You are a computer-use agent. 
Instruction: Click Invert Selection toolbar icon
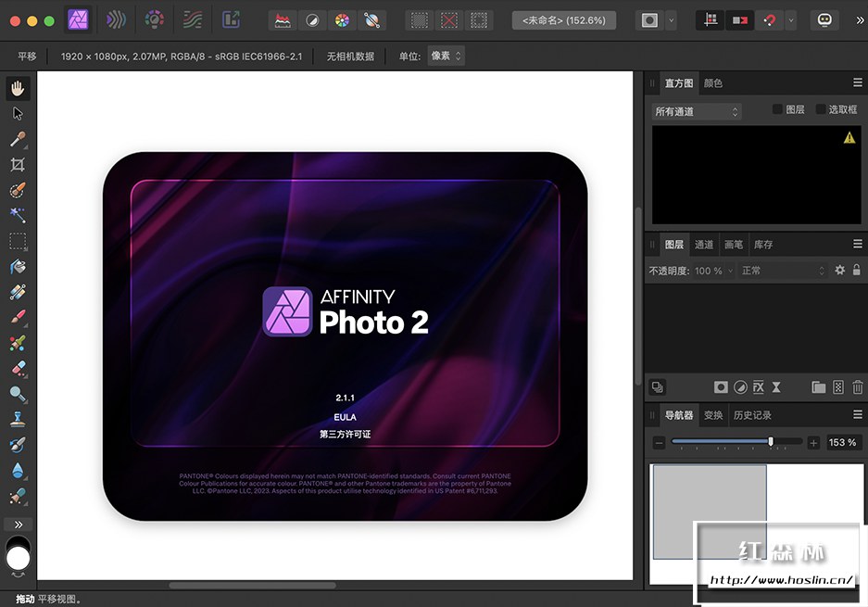click(479, 21)
